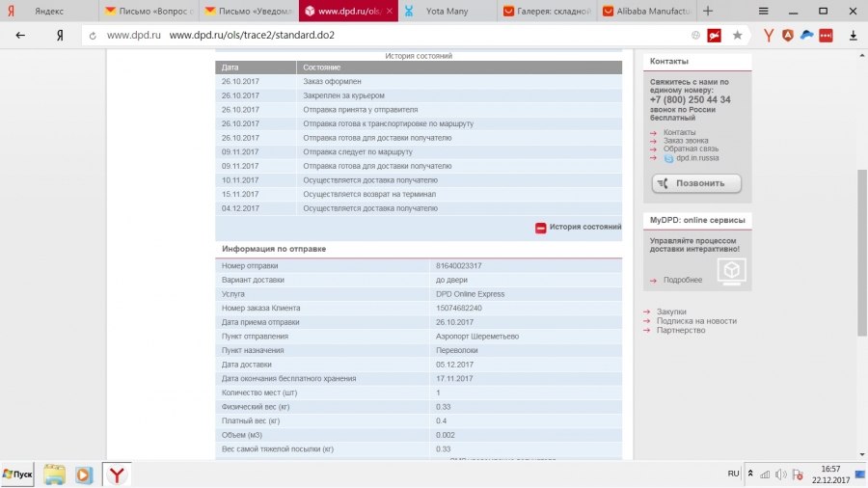Open the 'Заказ звонка' link

(686, 141)
